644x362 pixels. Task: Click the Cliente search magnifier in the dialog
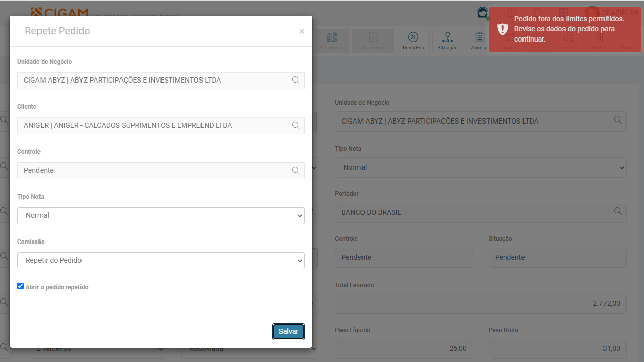click(x=296, y=126)
